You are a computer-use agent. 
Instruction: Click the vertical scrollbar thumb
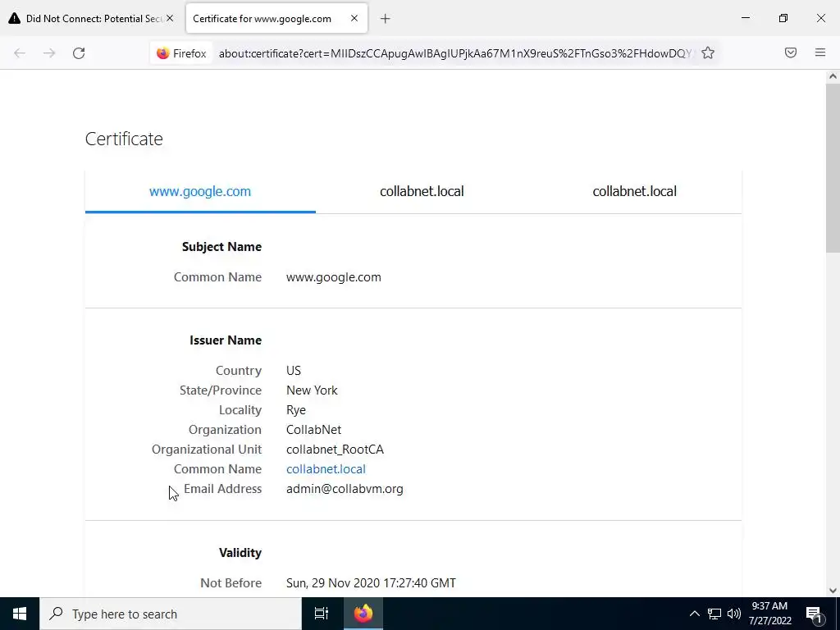[x=833, y=167]
